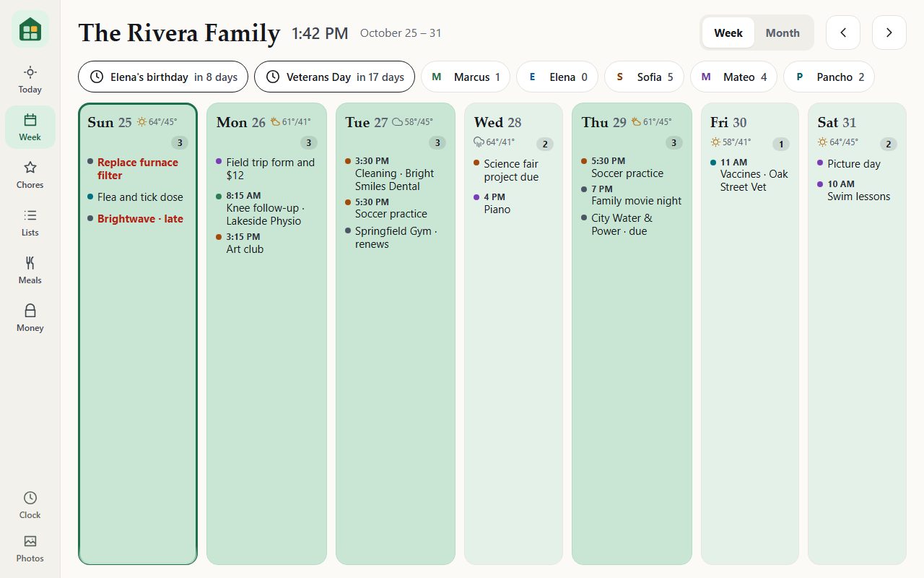The height and width of the screenshot is (578, 924).
Task: Open the Chores star icon
Action: coord(30,168)
